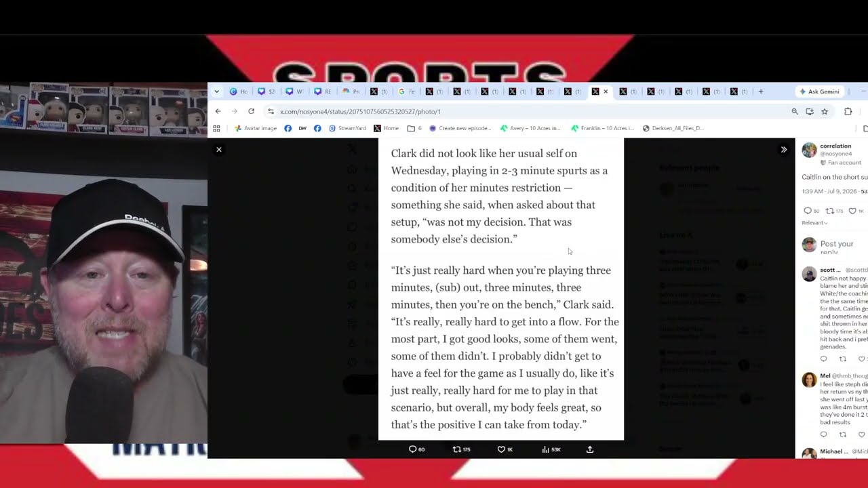Open the 'correlation' author profile name

(x=835, y=146)
